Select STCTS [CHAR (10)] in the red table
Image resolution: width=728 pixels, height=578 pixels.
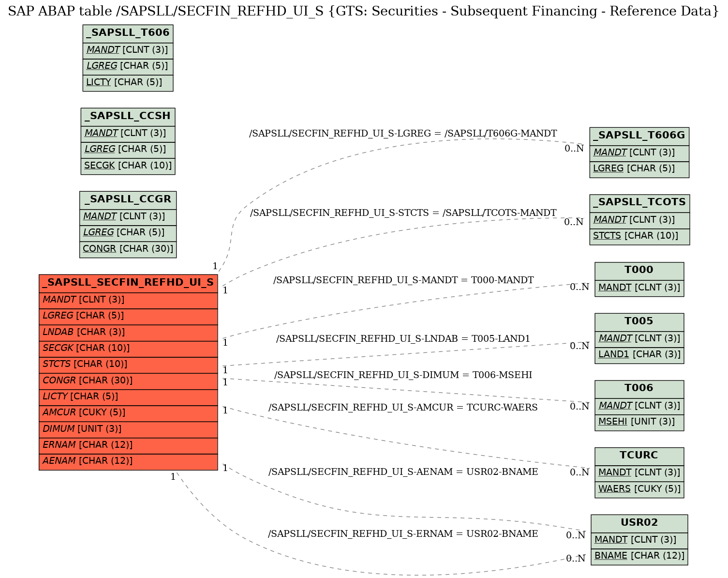coord(128,365)
